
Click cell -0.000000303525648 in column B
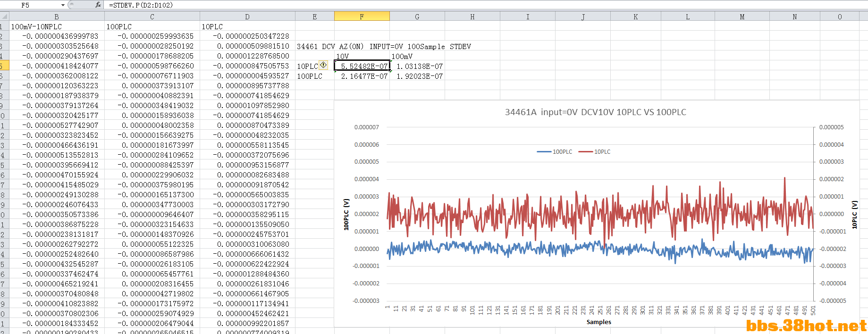pos(57,46)
